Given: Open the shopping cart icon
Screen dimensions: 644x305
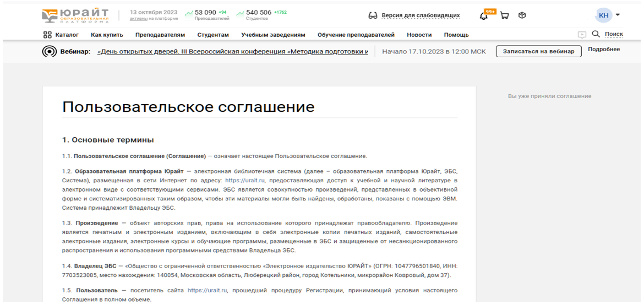Looking at the screenshot, I should (504, 15).
